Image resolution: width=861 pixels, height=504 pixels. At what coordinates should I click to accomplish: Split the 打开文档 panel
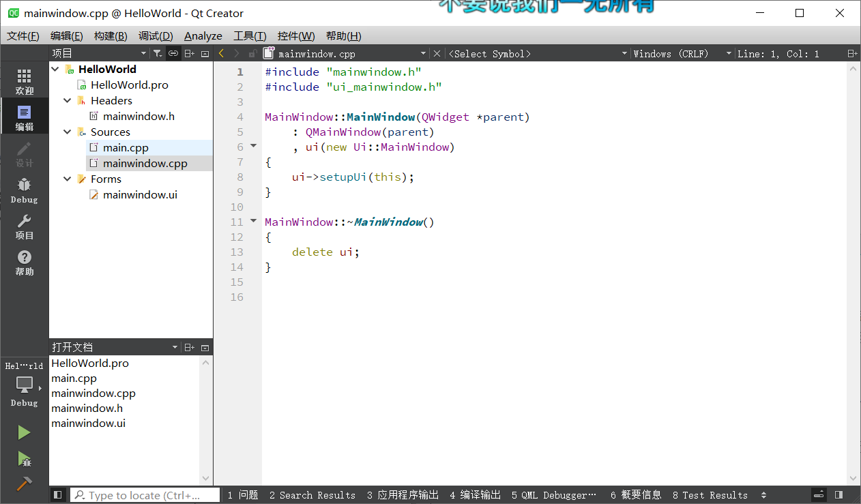tap(190, 347)
